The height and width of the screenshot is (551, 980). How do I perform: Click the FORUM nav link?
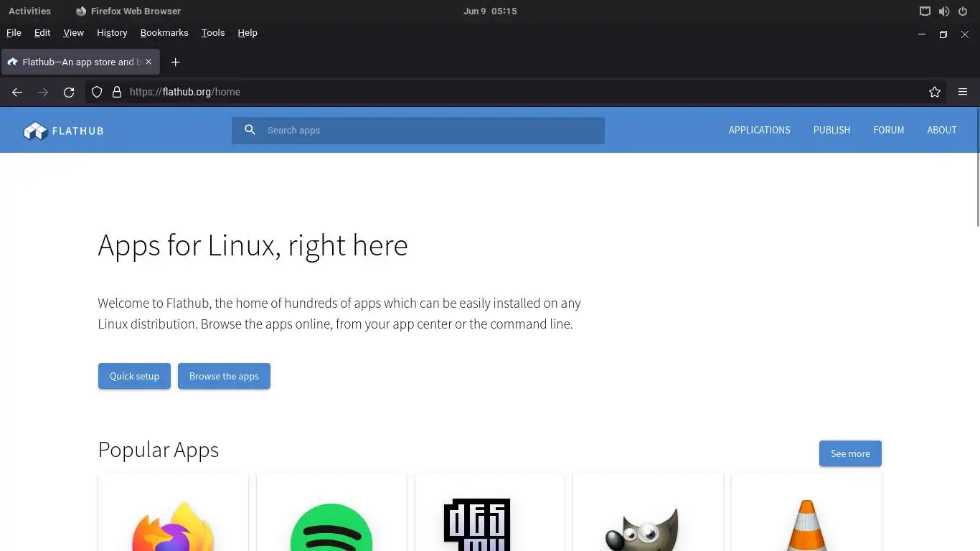[888, 130]
